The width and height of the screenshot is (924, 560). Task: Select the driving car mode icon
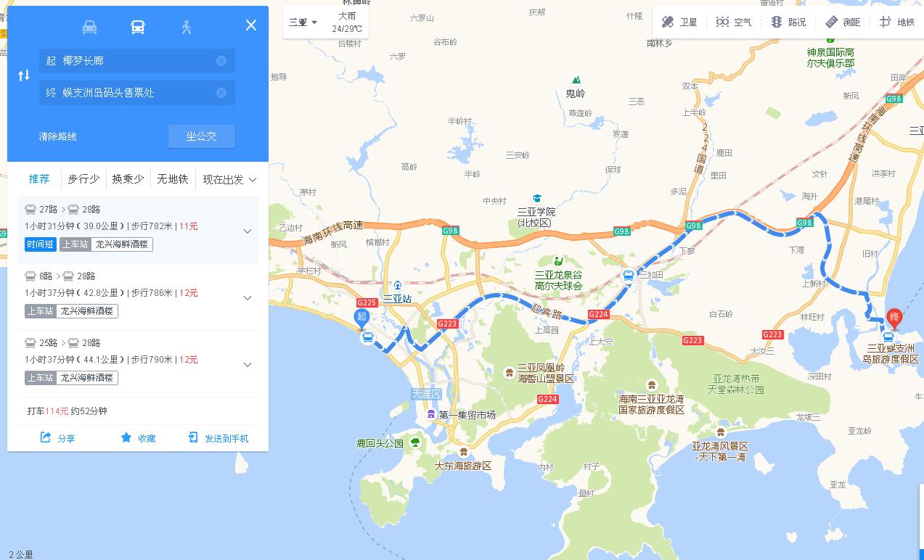coord(89,27)
